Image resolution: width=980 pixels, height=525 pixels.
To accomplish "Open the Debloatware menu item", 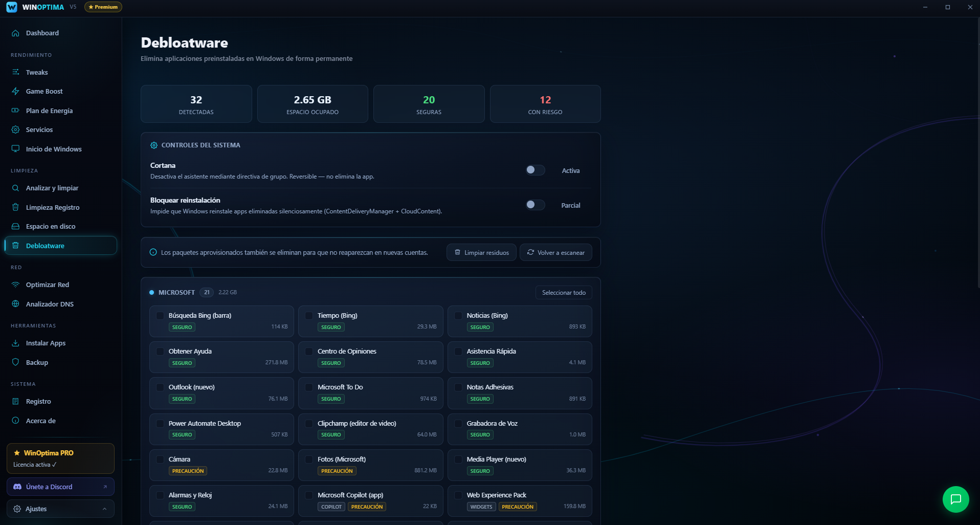I will point(60,246).
